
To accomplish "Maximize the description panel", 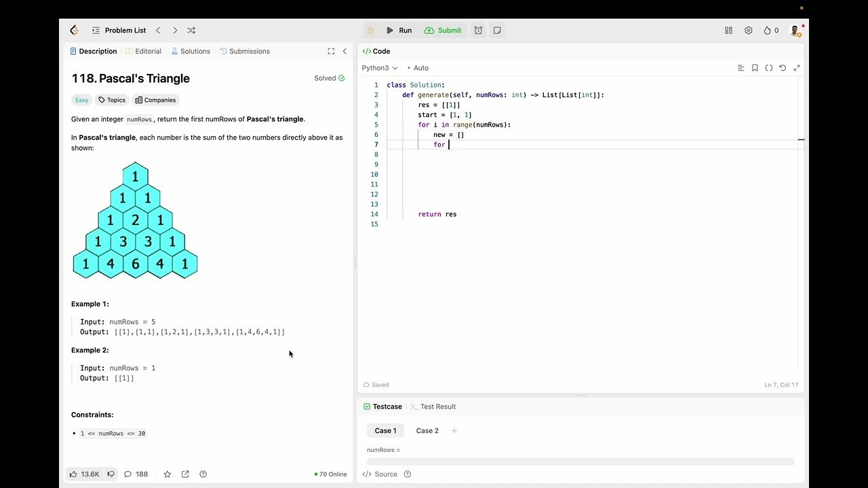I will coord(331,52).
